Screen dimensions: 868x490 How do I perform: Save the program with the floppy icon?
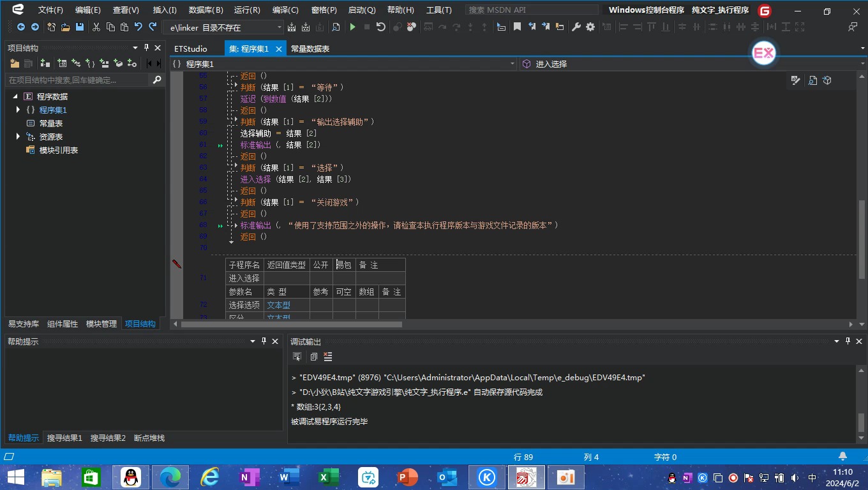[x=80, y=27]
